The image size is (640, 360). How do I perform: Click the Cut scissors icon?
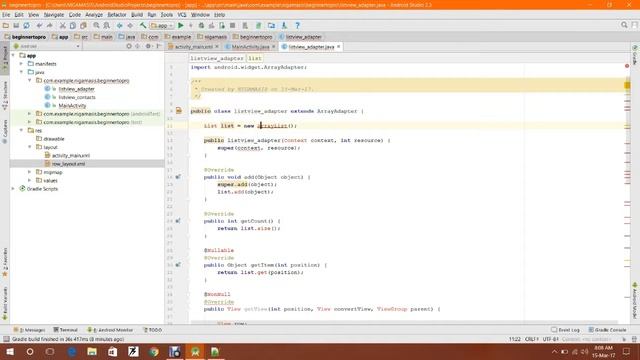pos(62,25)
